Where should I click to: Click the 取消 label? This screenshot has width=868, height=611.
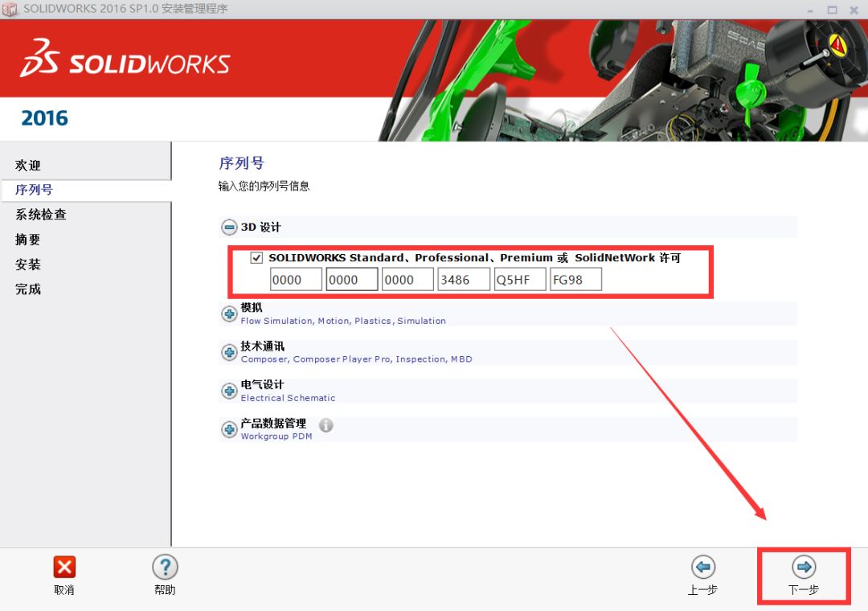[x=64, y=590]
